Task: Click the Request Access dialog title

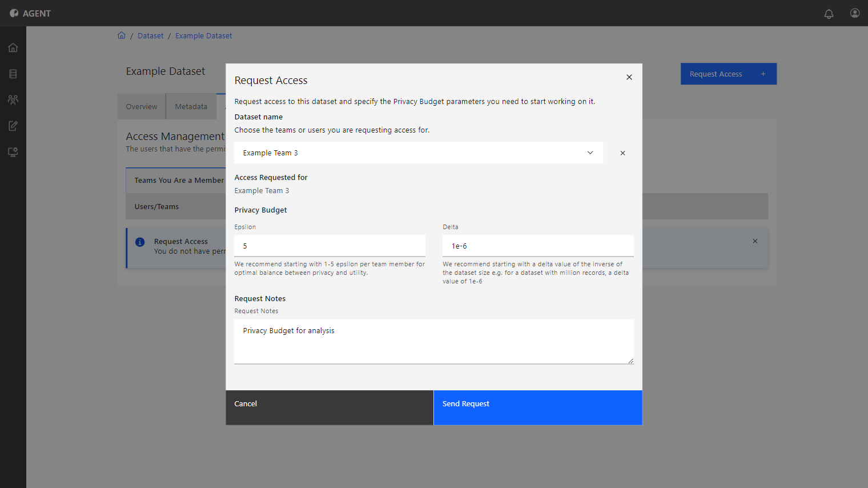Action: click(271, 81)
